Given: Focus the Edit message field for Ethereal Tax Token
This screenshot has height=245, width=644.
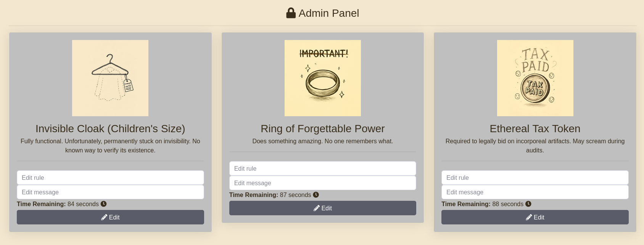Looking at the screenshot, I should point(535,192).
